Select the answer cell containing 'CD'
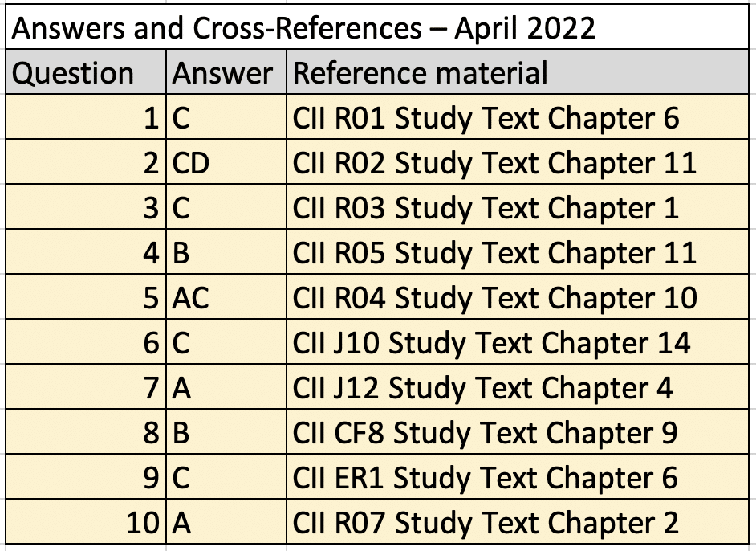The height and width of the screenshot is (551, 756). (x=226, y=164)
